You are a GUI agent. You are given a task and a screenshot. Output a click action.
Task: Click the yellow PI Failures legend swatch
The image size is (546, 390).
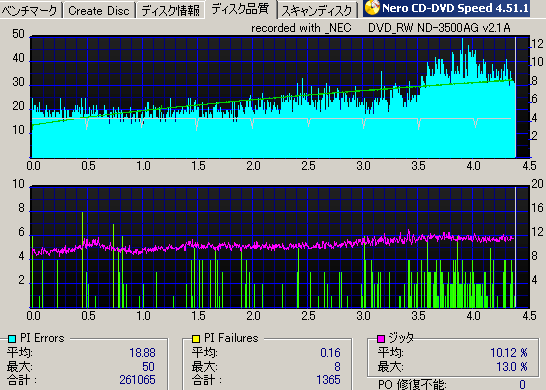click(x=196, y=338)
